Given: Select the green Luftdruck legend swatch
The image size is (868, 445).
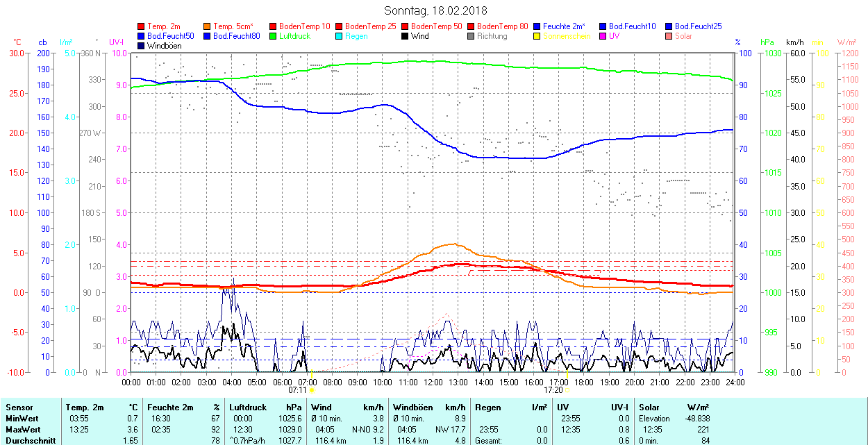Looking at the screenshot, I should coord(274,36).
